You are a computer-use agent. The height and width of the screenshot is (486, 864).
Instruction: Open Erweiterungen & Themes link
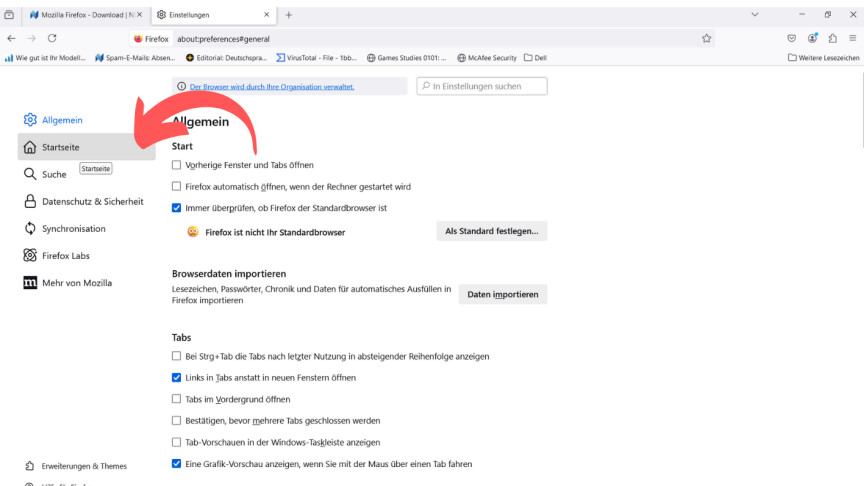(76, 466)
